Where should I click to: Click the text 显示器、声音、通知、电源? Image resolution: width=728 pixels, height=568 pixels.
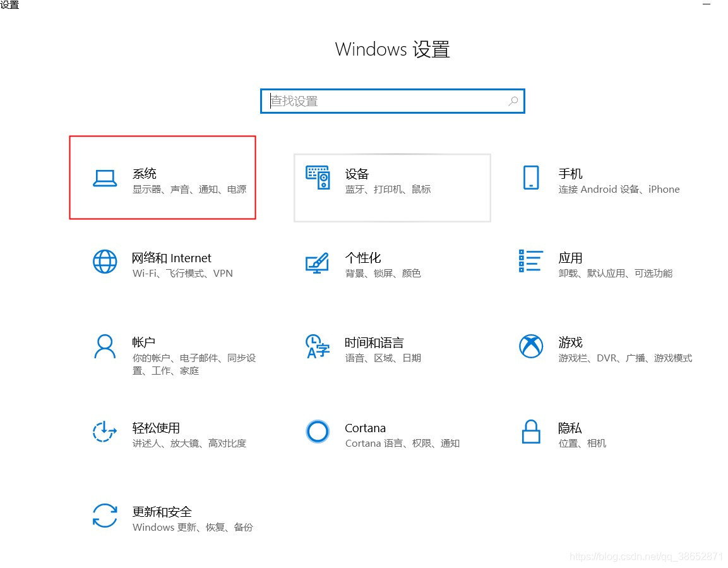pos(189,189)
